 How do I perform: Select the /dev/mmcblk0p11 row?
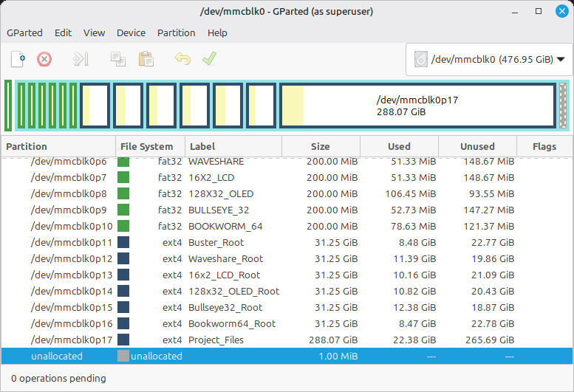287,242
